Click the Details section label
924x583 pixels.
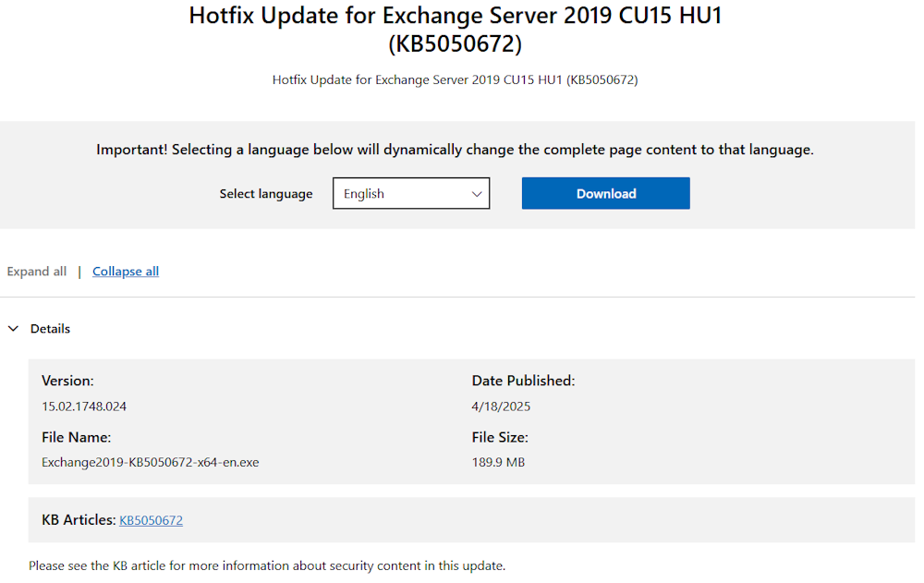(50, 328)
